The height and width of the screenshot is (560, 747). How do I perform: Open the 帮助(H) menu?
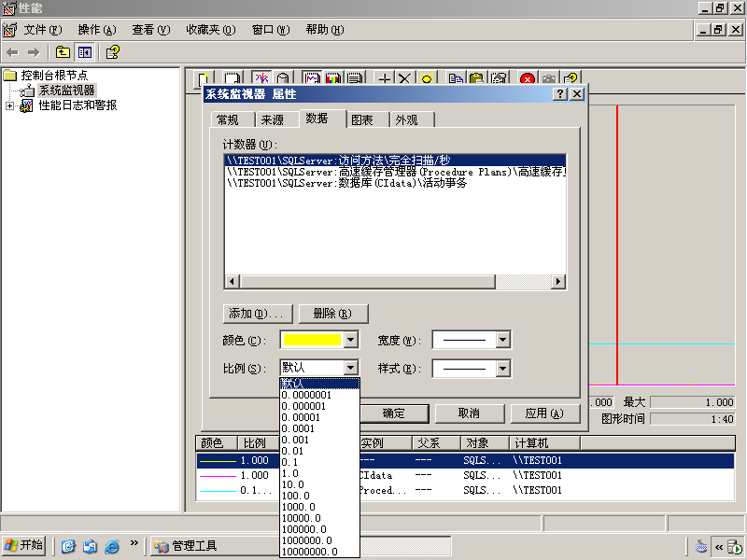[325, 30]
